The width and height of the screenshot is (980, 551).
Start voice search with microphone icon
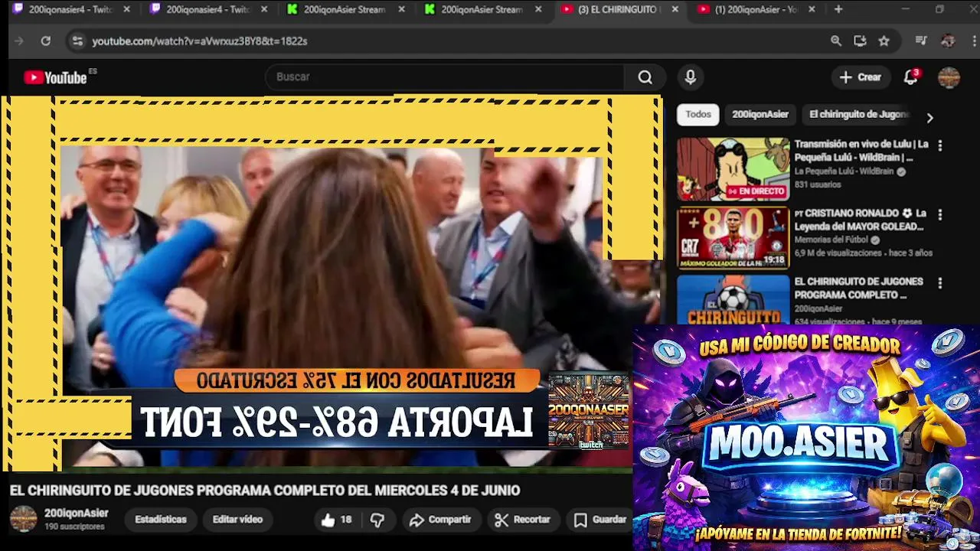point(690,77)
